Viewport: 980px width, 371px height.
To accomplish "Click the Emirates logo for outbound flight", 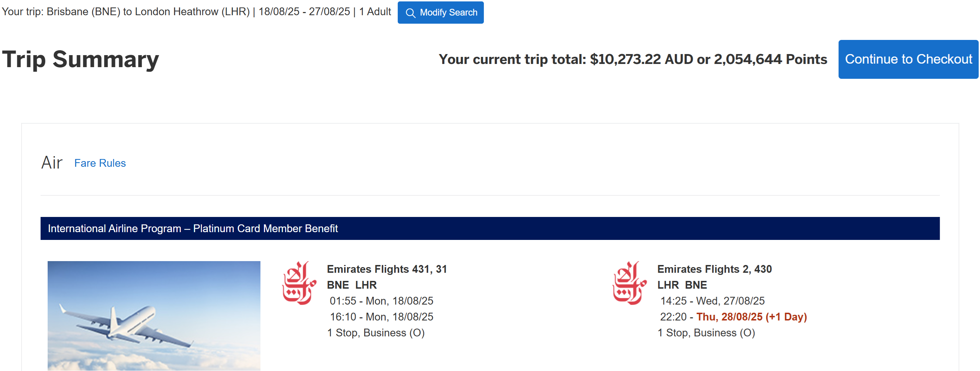I will 299,283.
